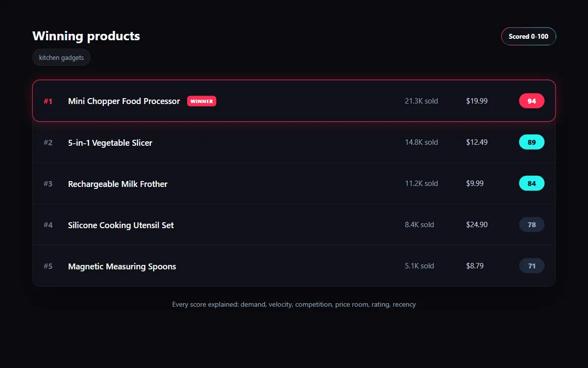Click the 8.4K sold figure

click(419, 225)
